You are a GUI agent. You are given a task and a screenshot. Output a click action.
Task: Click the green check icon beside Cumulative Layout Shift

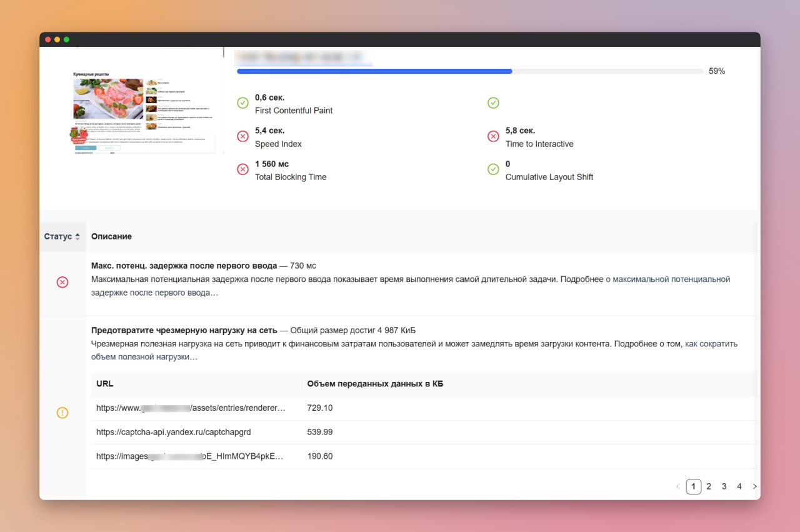[x=493, y=169]
